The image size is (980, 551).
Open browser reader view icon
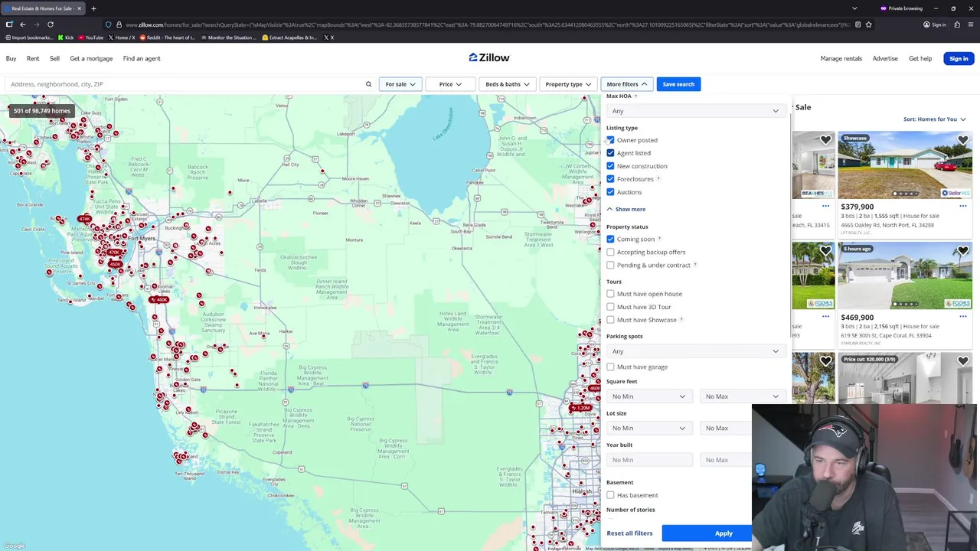[857, 24]
